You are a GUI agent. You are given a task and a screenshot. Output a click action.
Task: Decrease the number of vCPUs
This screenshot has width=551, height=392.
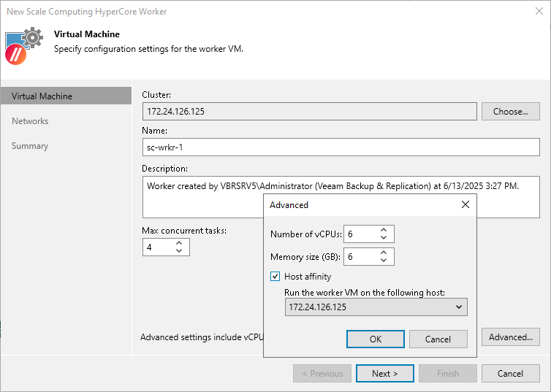pyautogui.click(x=384, y=237)
